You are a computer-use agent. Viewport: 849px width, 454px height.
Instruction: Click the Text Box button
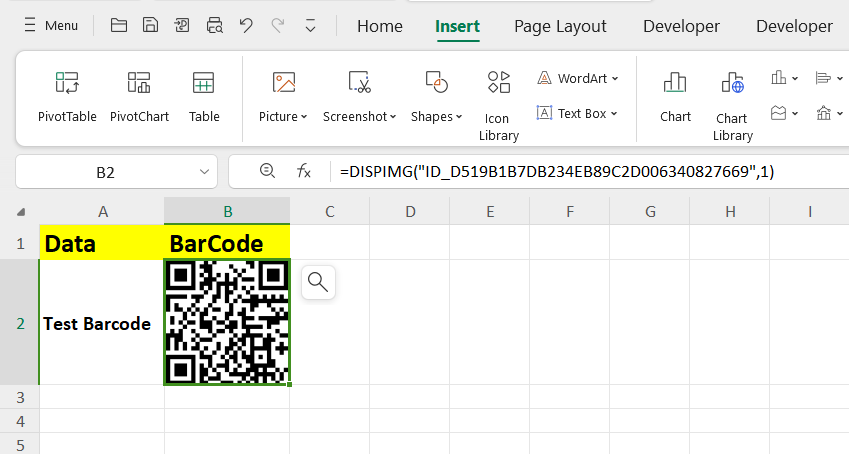coord(578,113)
